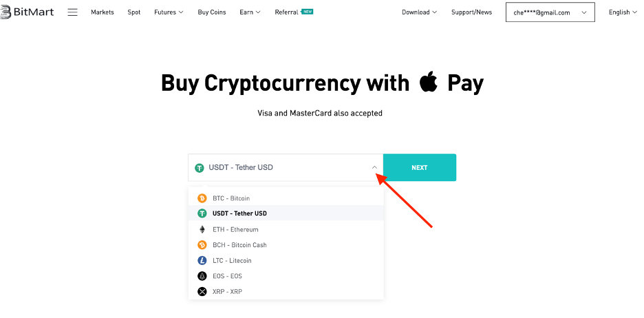Click the Bitcoin coin icon in list
Viewport: 644px width, 318px height.
pyautogui.click(x=202, y=198)
